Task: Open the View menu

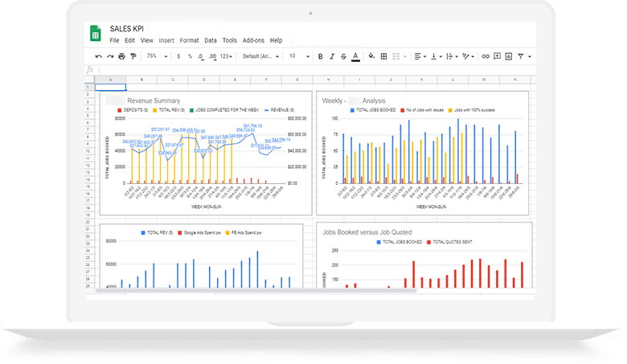Action: 147,40
